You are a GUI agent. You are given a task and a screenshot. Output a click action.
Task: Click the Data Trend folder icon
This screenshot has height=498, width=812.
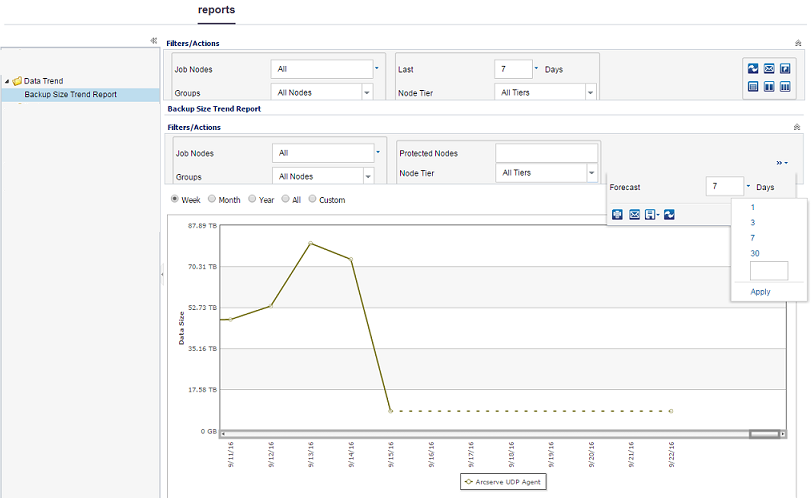tap(17, 81)
